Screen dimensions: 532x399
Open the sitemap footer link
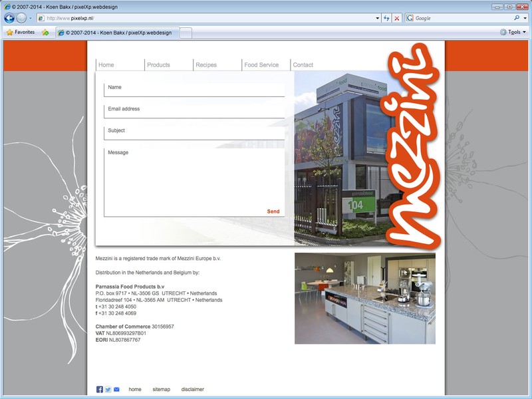(x=161, y=389)
